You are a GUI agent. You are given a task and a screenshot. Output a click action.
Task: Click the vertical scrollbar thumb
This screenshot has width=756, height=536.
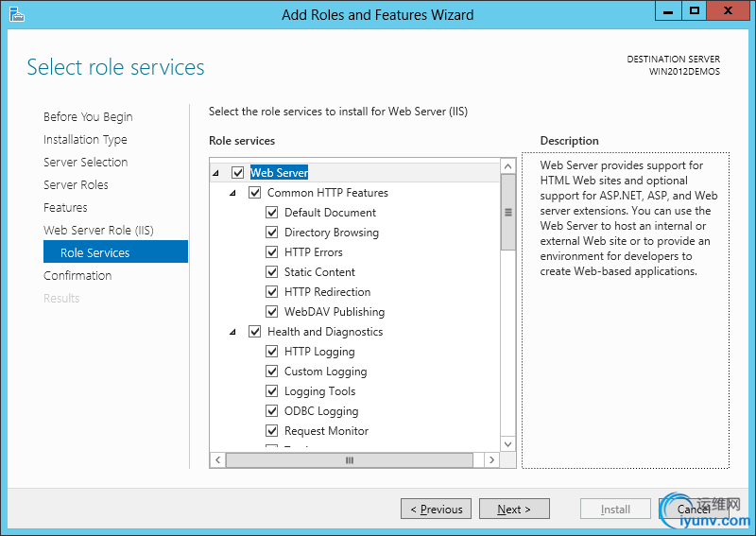[x=507, y=213]
